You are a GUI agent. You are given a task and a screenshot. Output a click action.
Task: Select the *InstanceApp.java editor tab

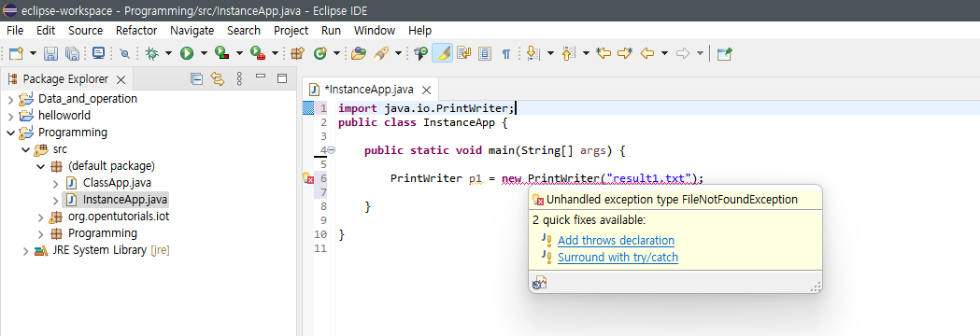pos(368,90)
